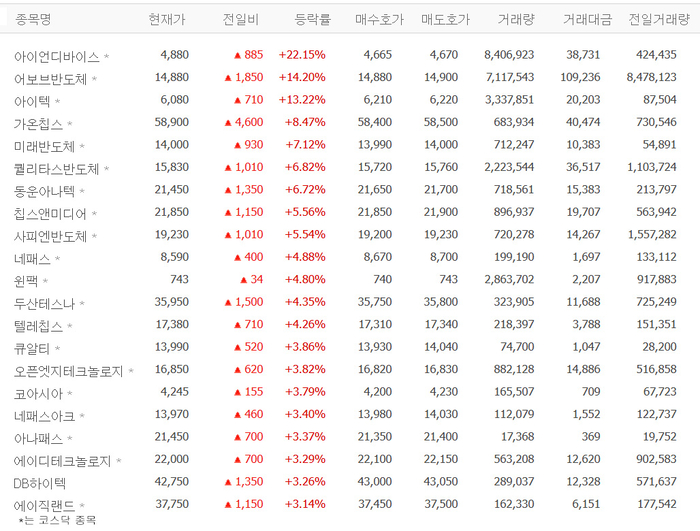Open stock 네패스
Viewport: 700px width, 531px height.
click(32, 259)
